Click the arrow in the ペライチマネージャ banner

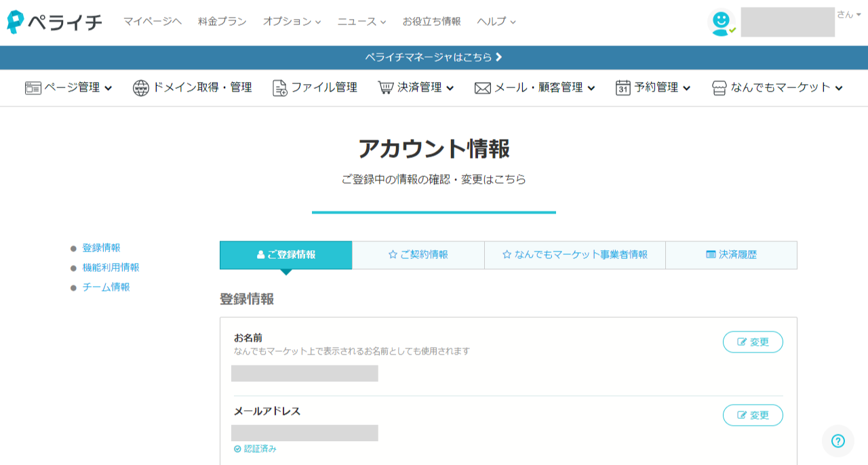[499, 58]
